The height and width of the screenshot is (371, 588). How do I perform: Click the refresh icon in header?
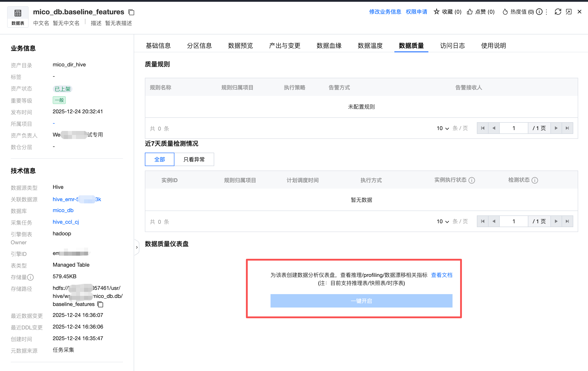(558, 12)
